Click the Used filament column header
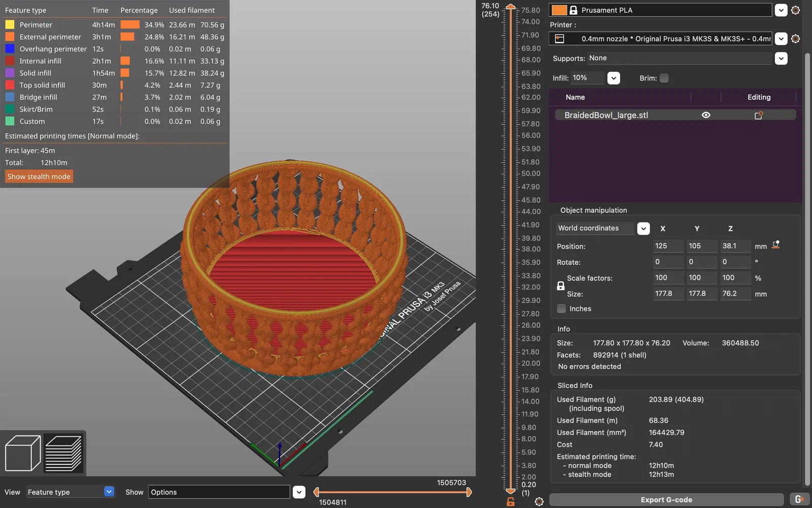The width and height of the screenshot is (812, 508). (192, 10)
